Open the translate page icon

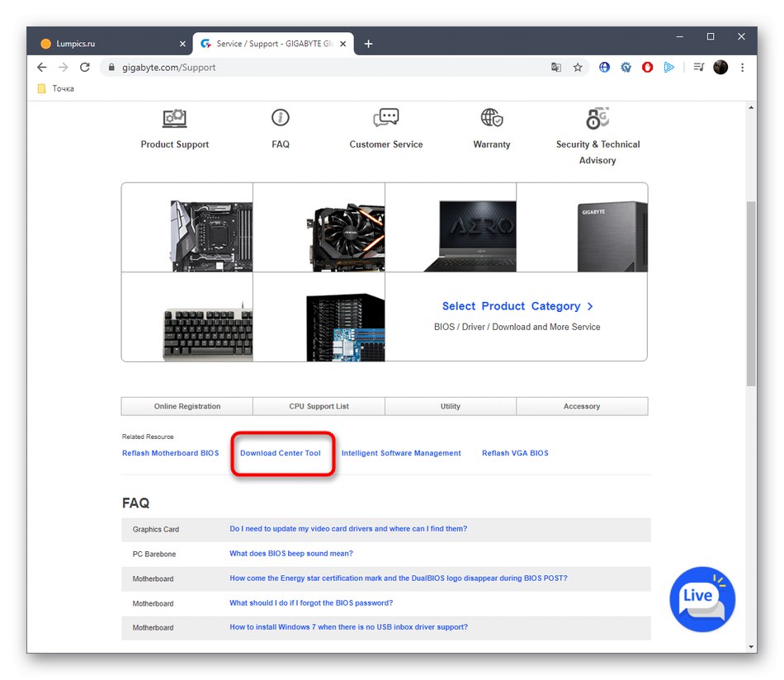click(556, 67)
